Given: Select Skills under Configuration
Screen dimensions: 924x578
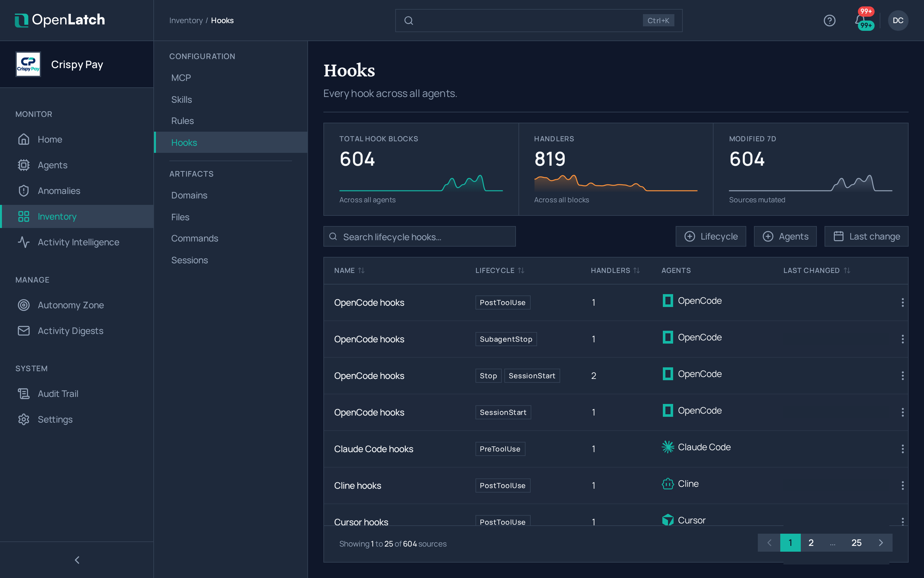Looking at the screenshot, I should point(231,100).
